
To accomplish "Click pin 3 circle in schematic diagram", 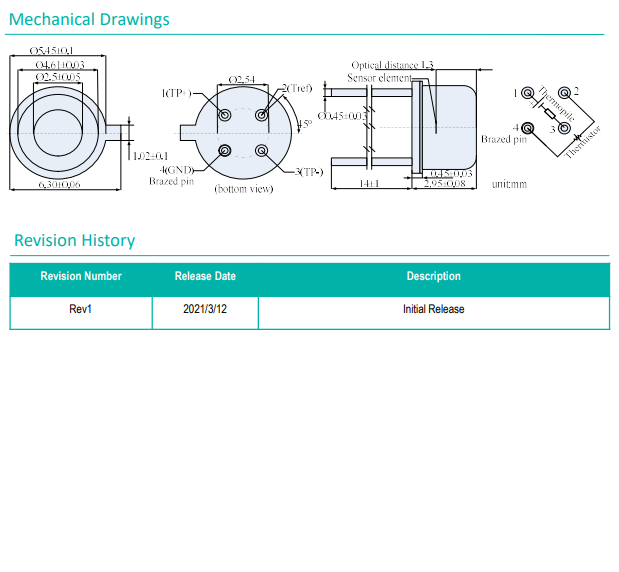I will (565, 129).
